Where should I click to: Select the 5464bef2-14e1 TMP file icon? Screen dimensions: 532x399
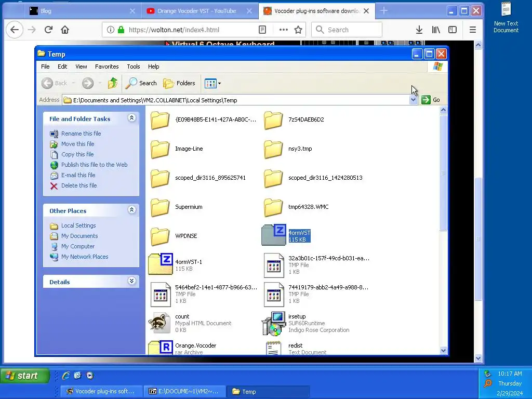pos(161,295)
